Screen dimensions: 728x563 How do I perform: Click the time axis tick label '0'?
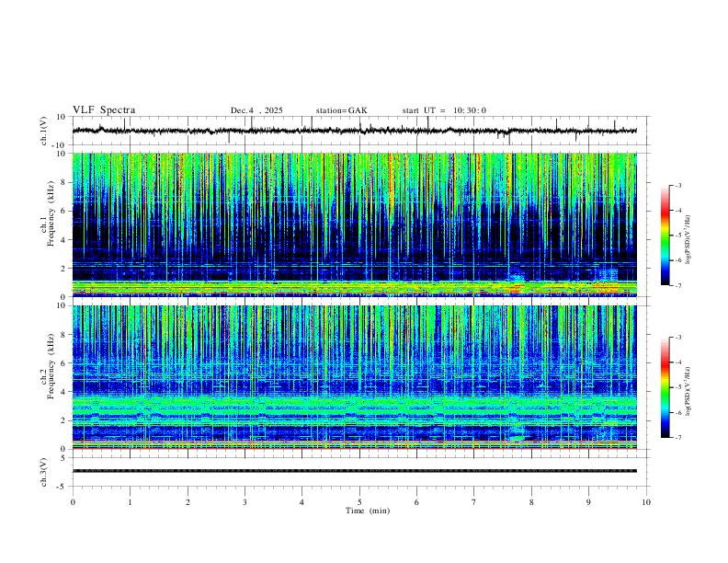[x=73, y=502]
